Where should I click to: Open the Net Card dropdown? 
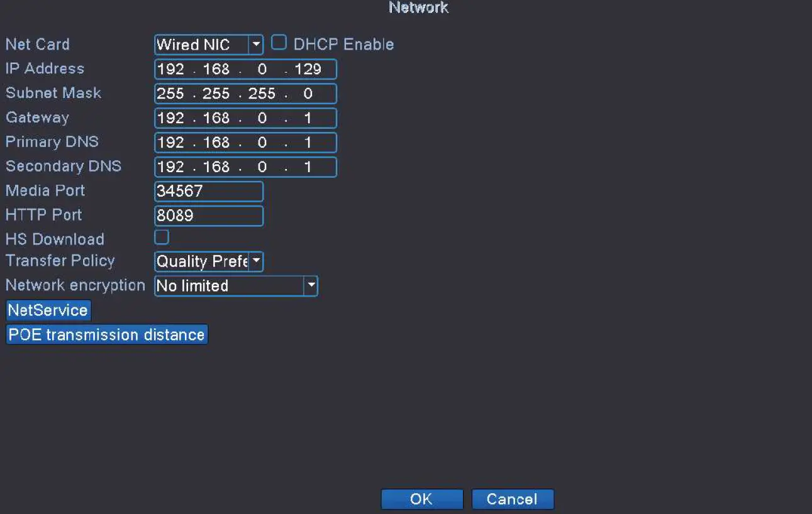[x=201, y=45]
